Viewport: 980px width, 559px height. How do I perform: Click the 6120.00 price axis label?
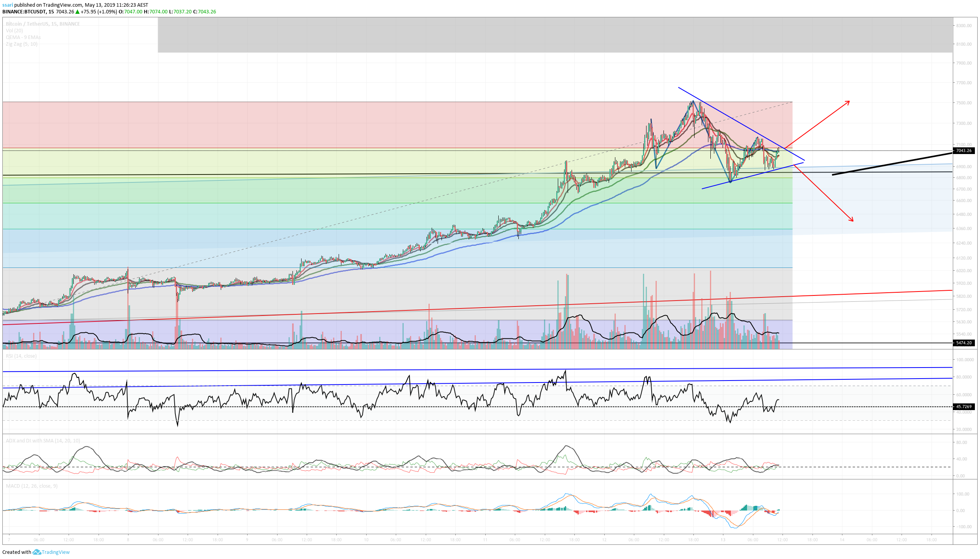(964, 258)
